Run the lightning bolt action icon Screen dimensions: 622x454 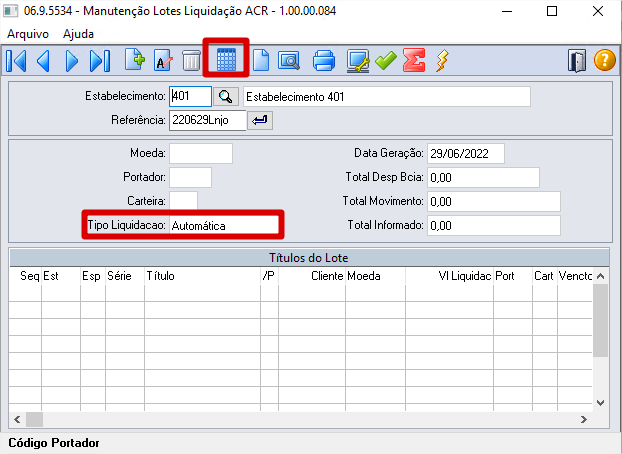[442, 60]
